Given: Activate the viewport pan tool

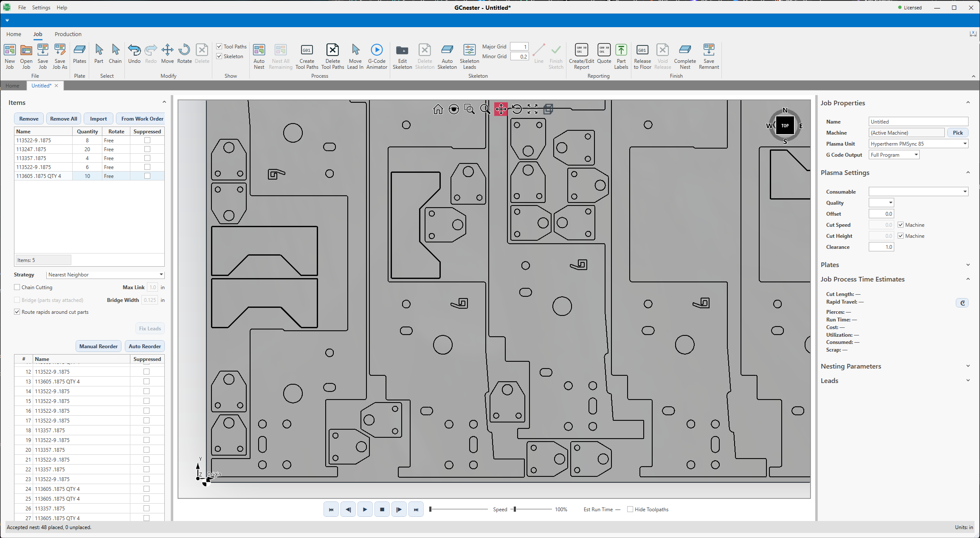Looking at the screenshot, I should click(x=501, y=109).
